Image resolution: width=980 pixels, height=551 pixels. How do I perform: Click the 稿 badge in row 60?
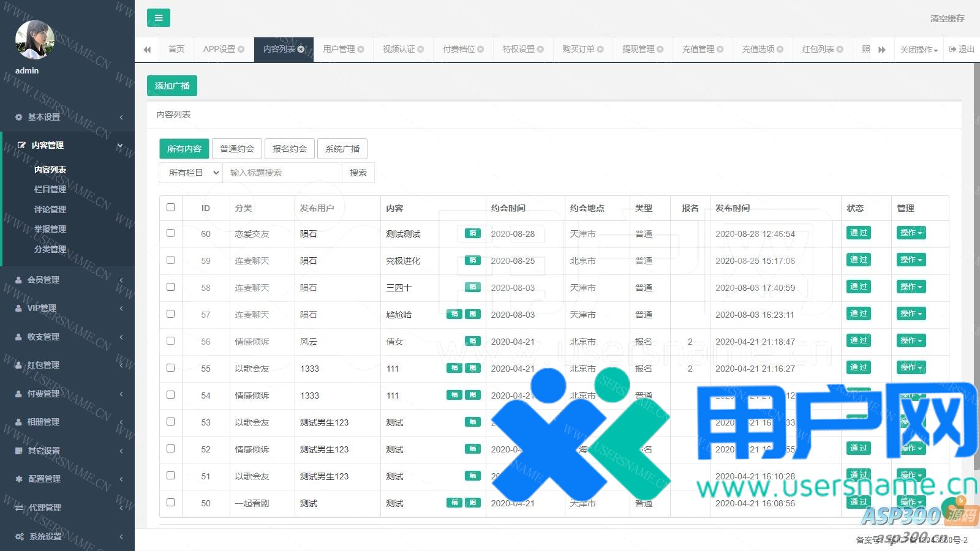pyautogui.click(x=472, y=233)
